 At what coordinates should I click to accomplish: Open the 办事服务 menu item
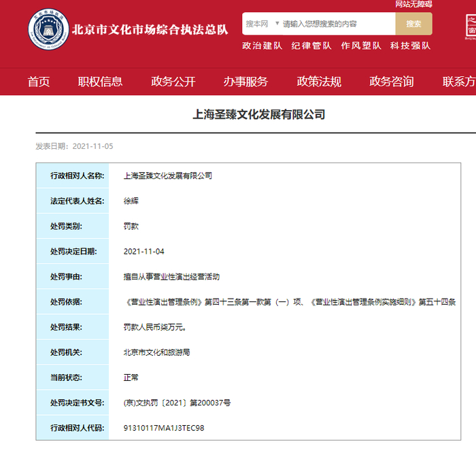tap(246, 82)
